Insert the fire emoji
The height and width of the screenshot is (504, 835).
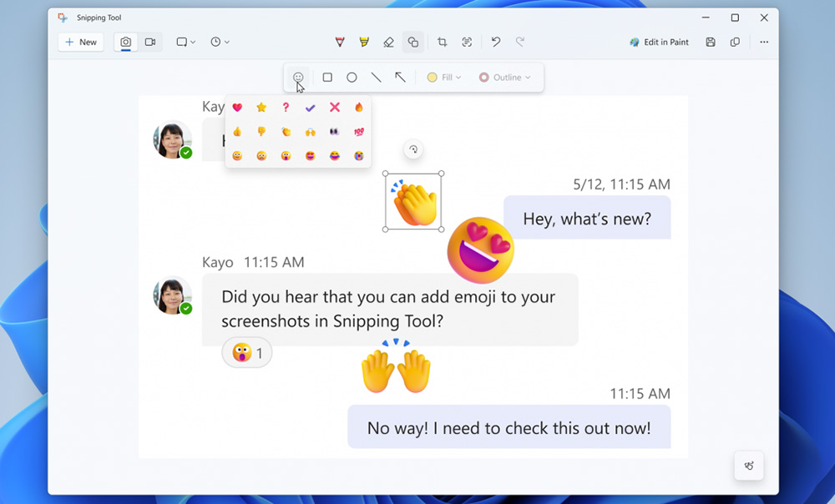tap(359, 108)
